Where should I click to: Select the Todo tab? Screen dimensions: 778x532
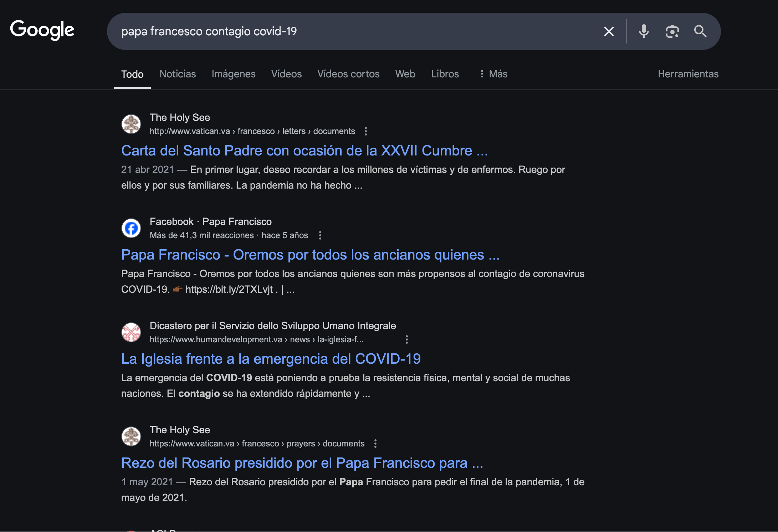pos(132,74)
